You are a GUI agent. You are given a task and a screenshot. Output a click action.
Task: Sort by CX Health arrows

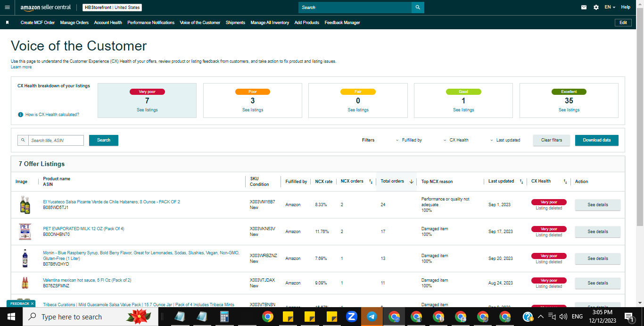[565, 182]
